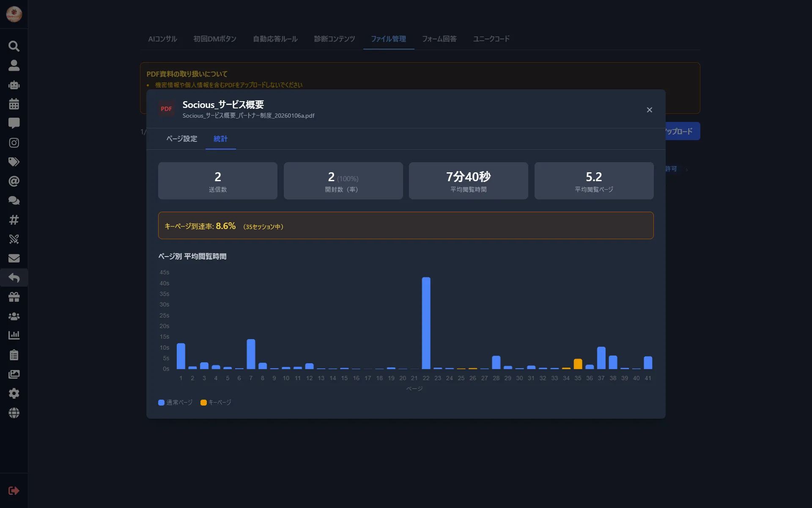Click the orange key page 35 bar
812x508 pixels.
578,364
